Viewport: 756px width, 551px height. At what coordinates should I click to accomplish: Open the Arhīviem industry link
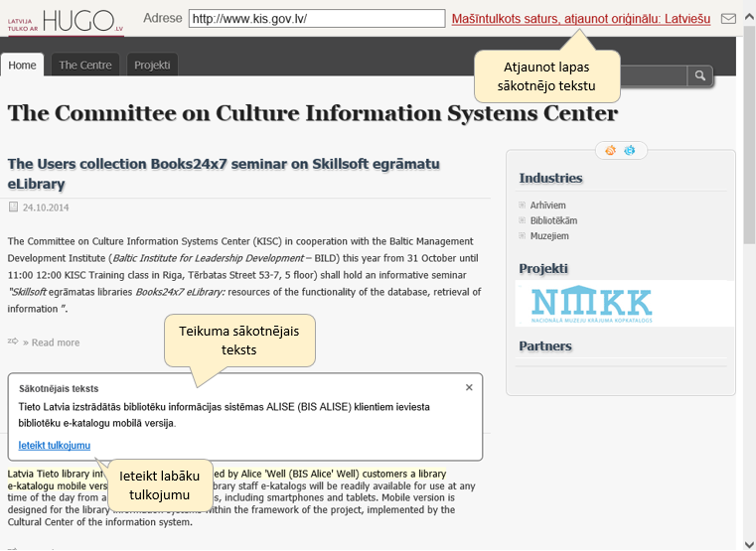(x=547, y=206)
